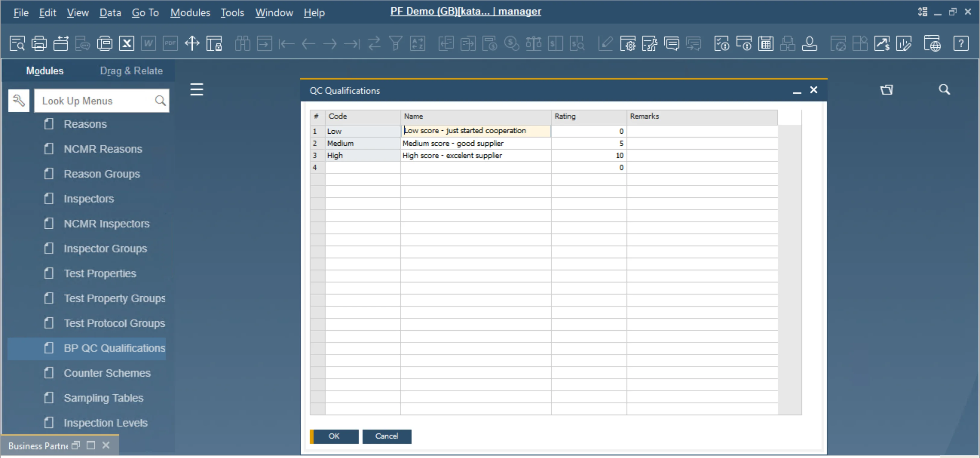980x458 pixels.
Task: Click the Print icon in the toolbar
Action: [39, 43]
